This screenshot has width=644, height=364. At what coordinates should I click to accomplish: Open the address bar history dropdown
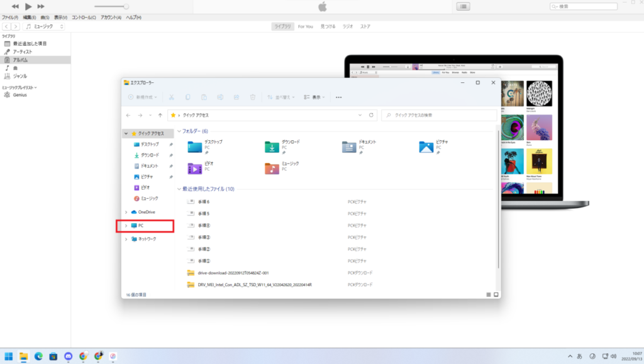pos(360,115)
